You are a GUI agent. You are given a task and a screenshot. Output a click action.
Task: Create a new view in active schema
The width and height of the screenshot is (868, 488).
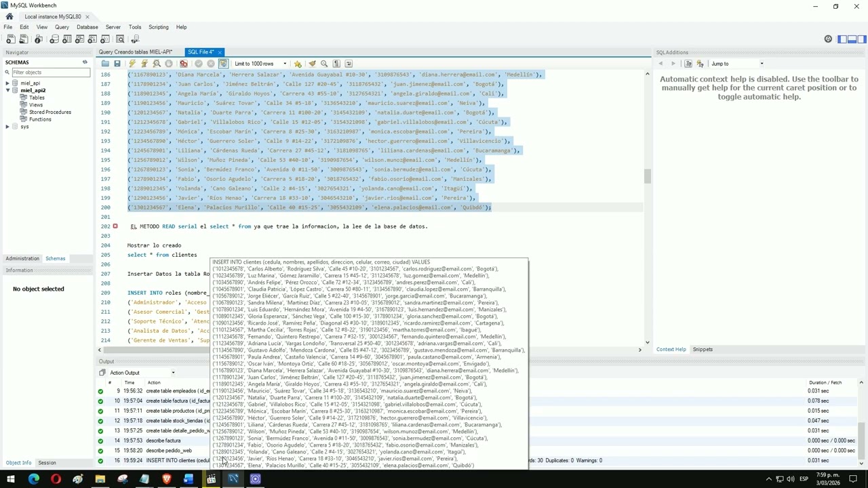[x=81, y=39]
